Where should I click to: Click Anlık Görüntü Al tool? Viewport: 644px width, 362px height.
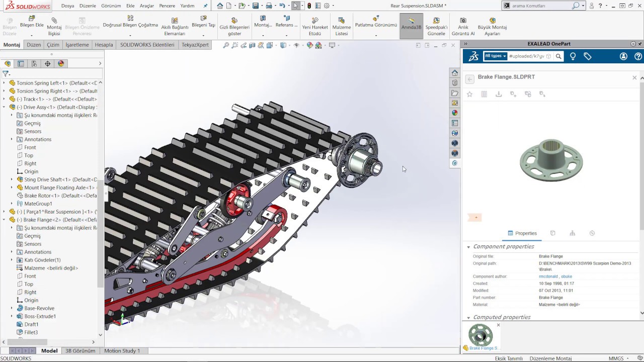coord(463,27)
